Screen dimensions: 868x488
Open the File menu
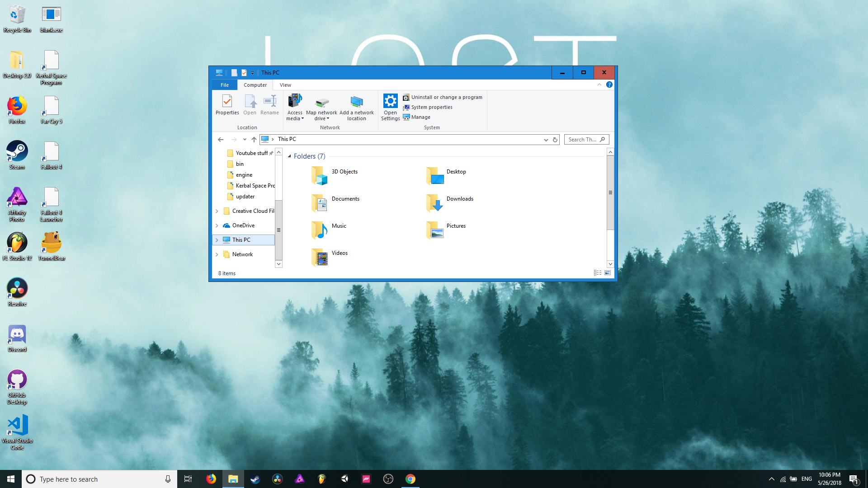pos(224,84)
